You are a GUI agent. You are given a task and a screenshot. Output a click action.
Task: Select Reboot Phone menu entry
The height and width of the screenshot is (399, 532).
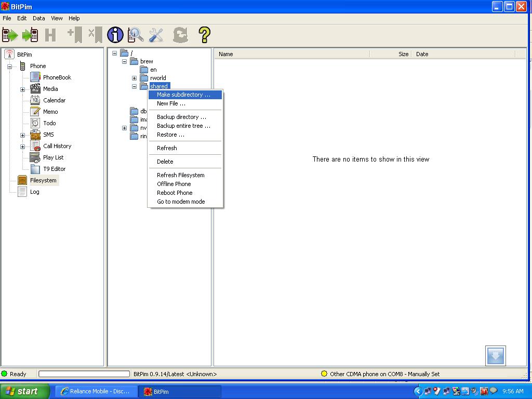[x=185, y=193]
